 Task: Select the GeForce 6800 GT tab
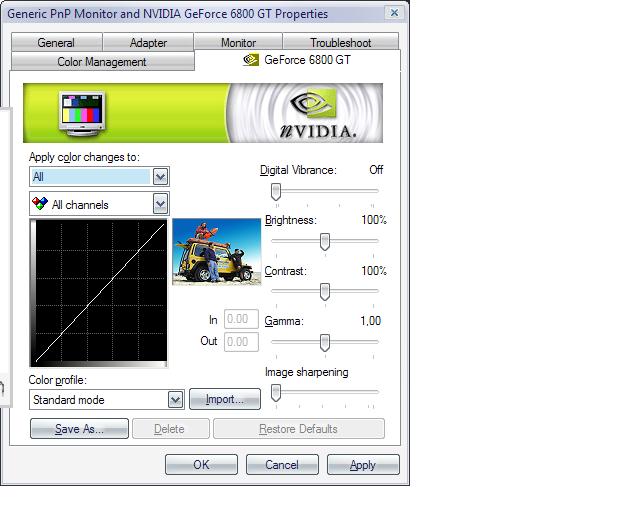pos(298,60)
